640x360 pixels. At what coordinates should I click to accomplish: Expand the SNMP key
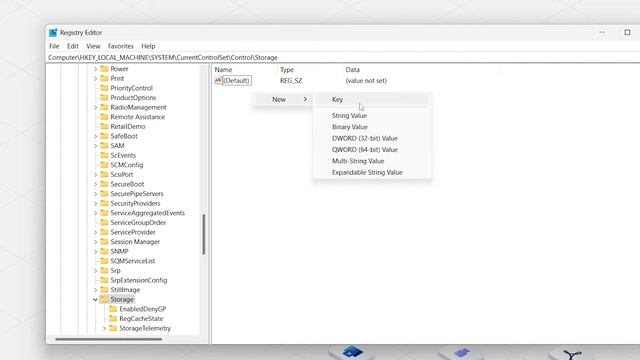coord(96,251)
